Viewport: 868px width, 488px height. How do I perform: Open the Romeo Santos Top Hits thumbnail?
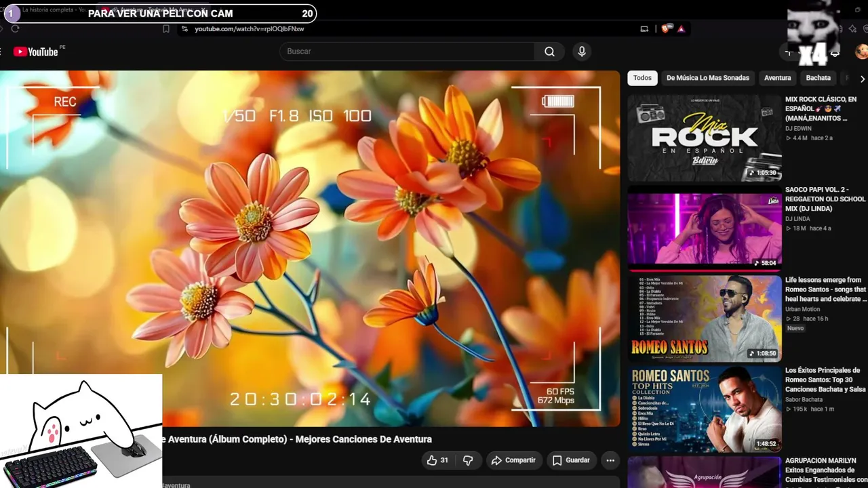coord(705,409)
